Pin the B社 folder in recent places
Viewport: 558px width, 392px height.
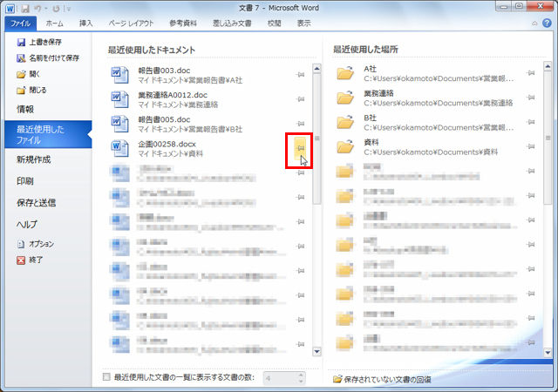pyautogui.click(x=531, y=122)
